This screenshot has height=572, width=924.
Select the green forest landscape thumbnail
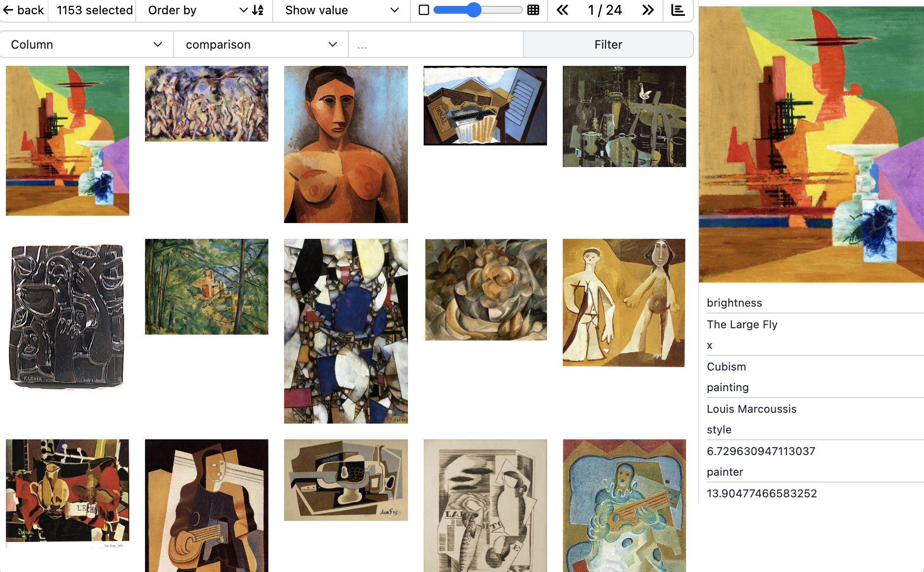[x=206, y=286]
